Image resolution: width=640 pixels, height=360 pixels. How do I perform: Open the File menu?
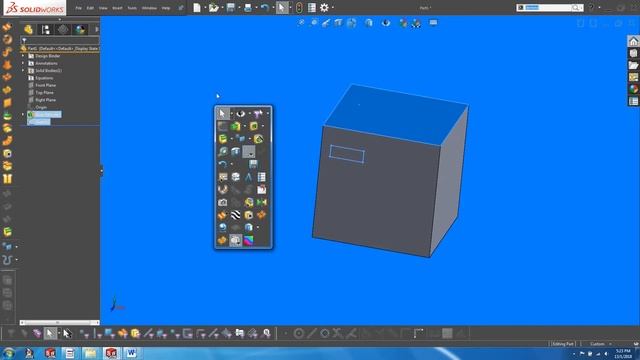[x=78, y=8]
